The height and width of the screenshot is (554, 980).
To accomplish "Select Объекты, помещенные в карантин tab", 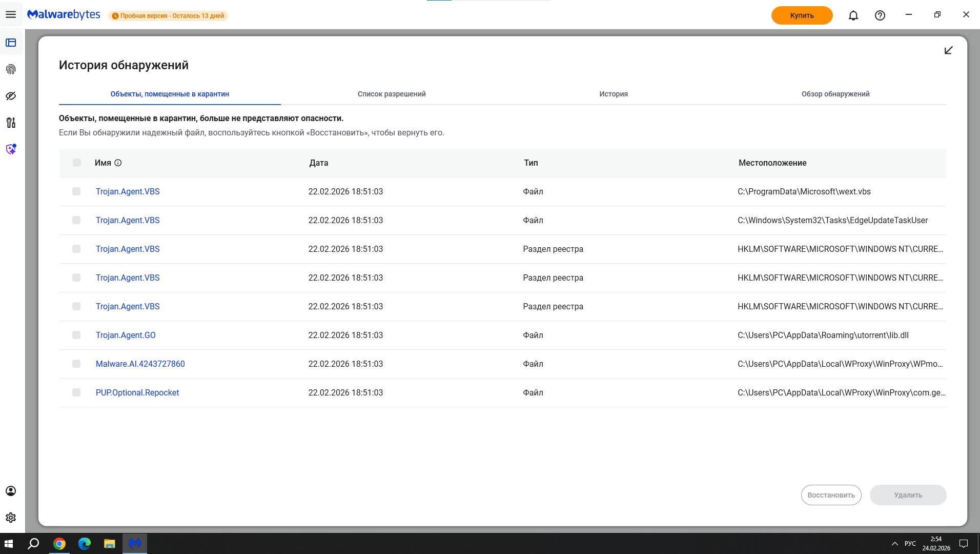I will click(x=170, y=94).
